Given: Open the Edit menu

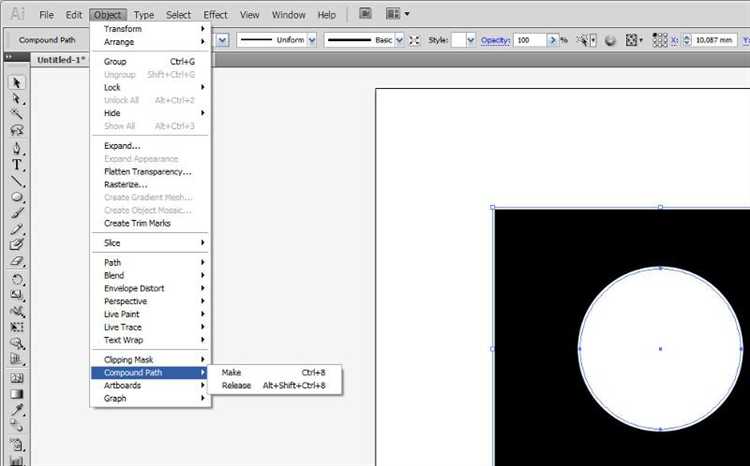Looking at the screenshot, I should [x=74, y=15].
